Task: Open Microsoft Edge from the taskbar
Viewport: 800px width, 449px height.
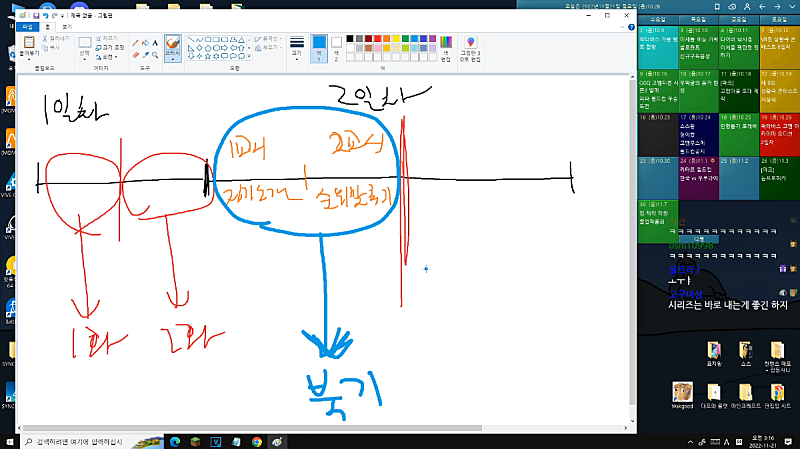Action: pyautogui.click(x=175, y=442)
